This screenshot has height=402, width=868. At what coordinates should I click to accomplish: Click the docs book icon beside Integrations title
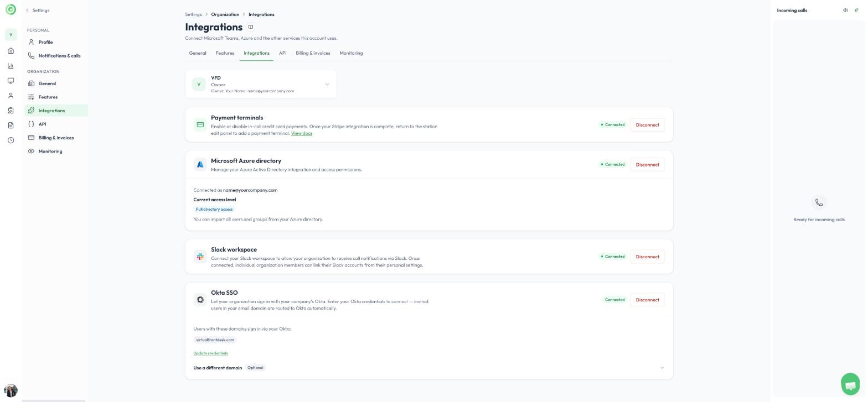[x=251, y=27]
